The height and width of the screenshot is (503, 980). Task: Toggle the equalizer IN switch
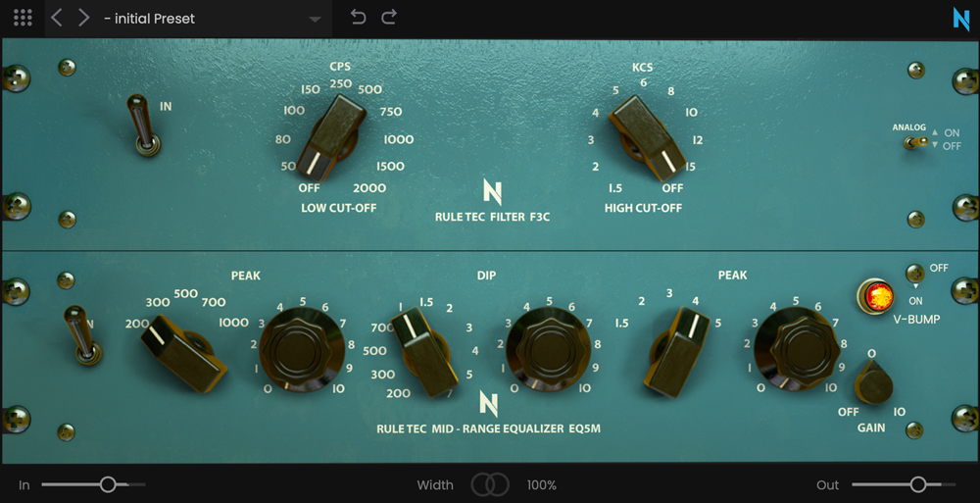[x=83, y=334]
